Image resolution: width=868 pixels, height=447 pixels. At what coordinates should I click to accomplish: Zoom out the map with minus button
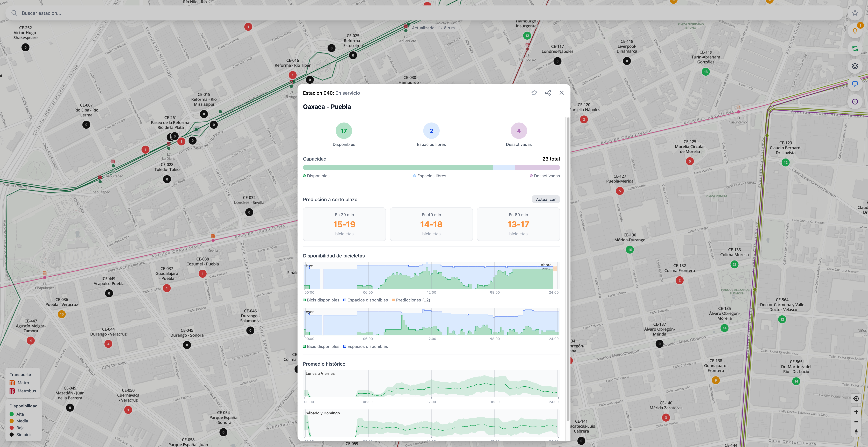pyautogui.click(x=856, y=422)
